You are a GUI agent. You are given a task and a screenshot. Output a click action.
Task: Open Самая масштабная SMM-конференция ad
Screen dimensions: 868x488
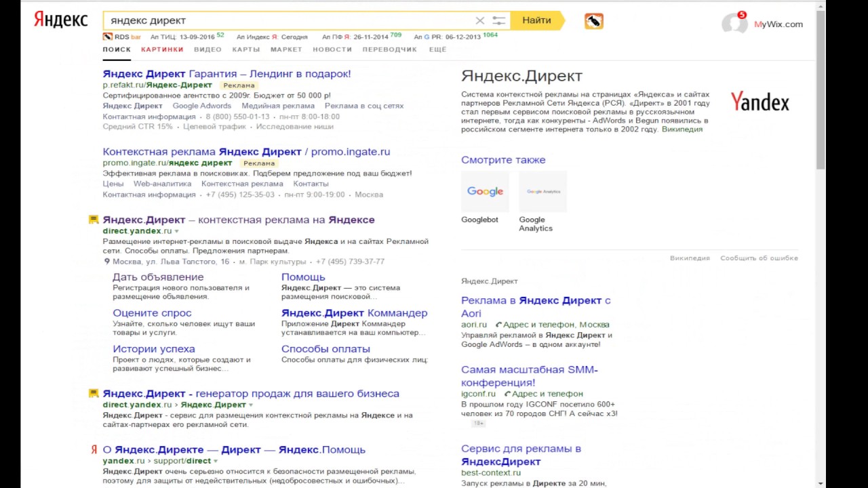tap(530, 375)
